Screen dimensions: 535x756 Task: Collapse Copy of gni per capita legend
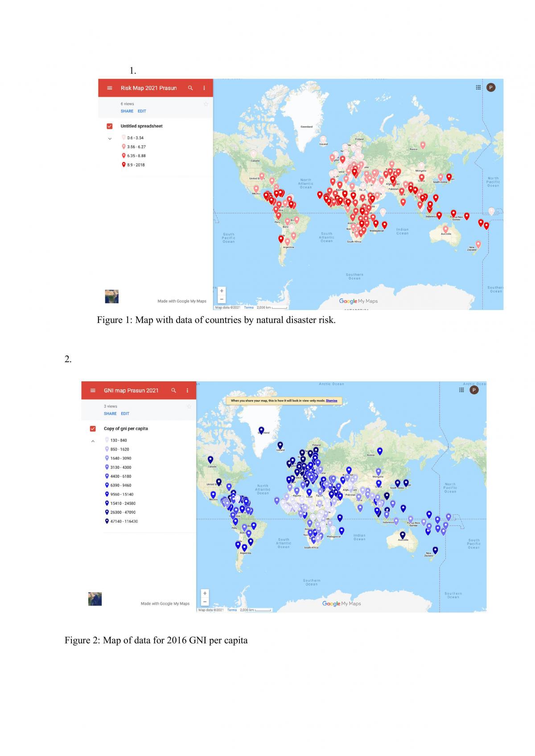[x=93, y=441]
